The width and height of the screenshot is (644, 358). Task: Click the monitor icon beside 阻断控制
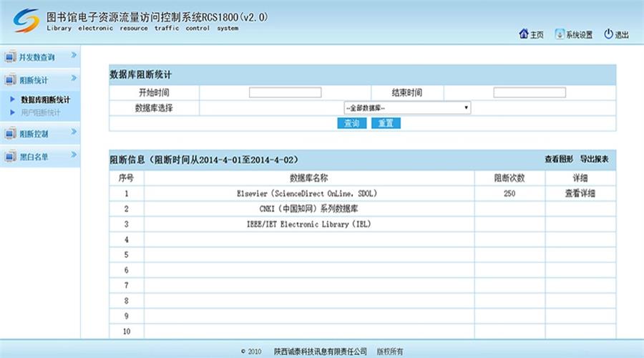[11, 133]
